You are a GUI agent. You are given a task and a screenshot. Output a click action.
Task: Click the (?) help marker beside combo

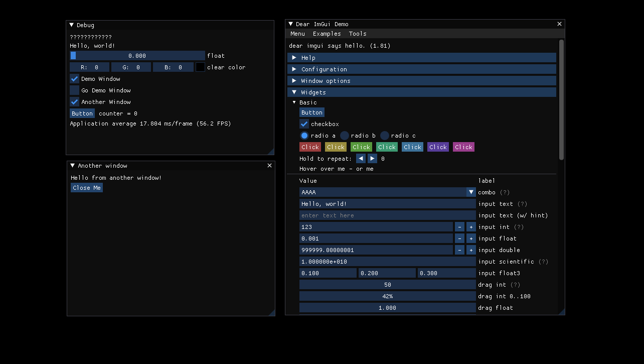(505, 192)
